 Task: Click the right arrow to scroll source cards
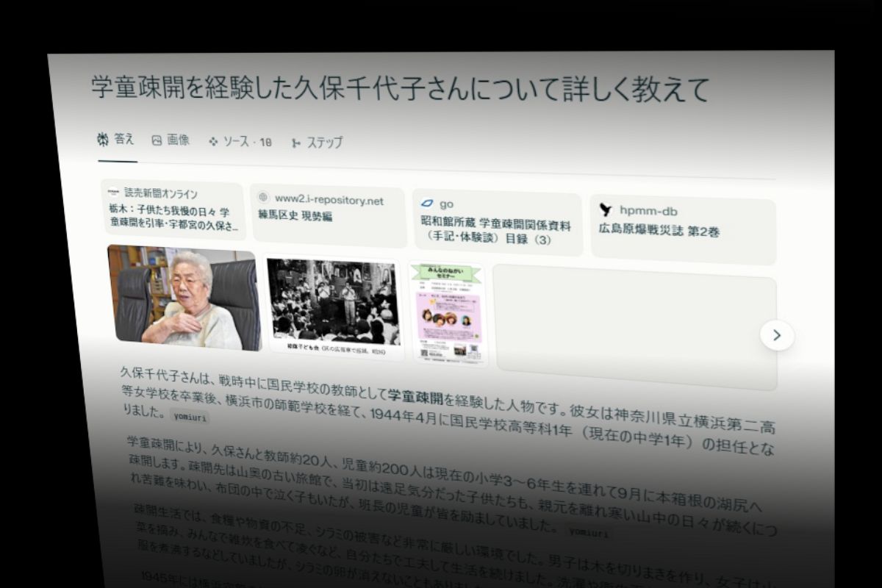(x=777, y=334)
